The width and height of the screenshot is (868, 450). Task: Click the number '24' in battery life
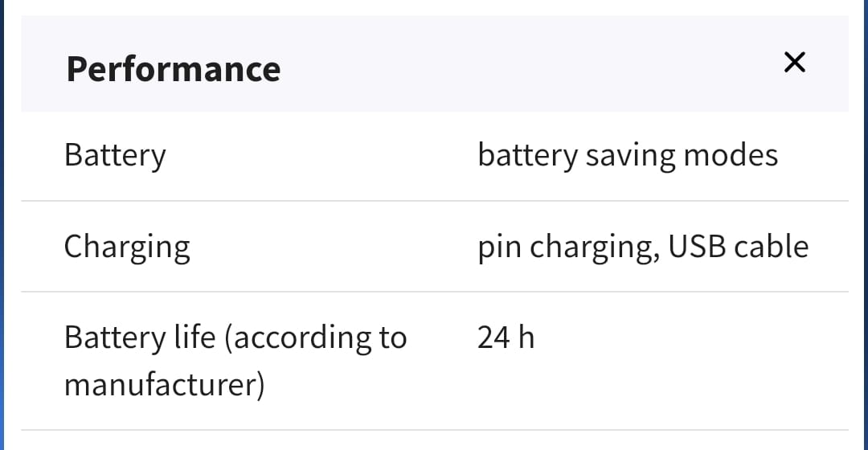(x=493, y=337)
